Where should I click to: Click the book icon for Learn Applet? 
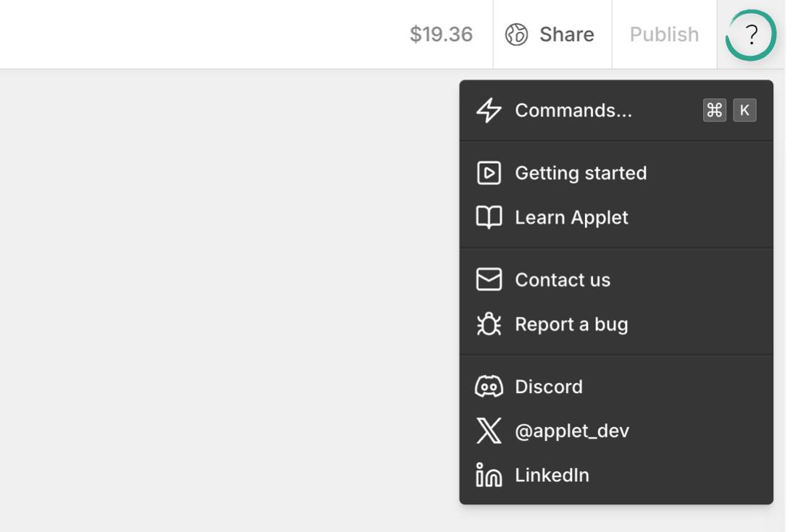(489, 217)
